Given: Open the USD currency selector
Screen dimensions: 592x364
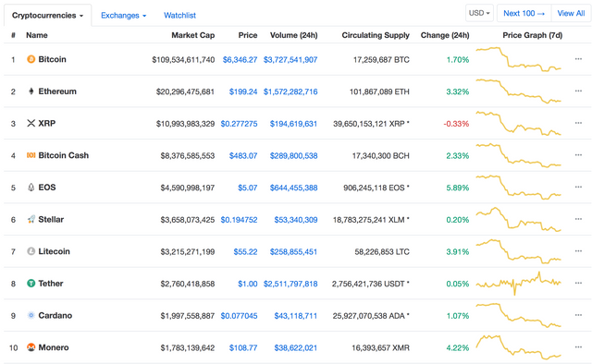Looking at the screenshot, I should (x=479, y=13).
